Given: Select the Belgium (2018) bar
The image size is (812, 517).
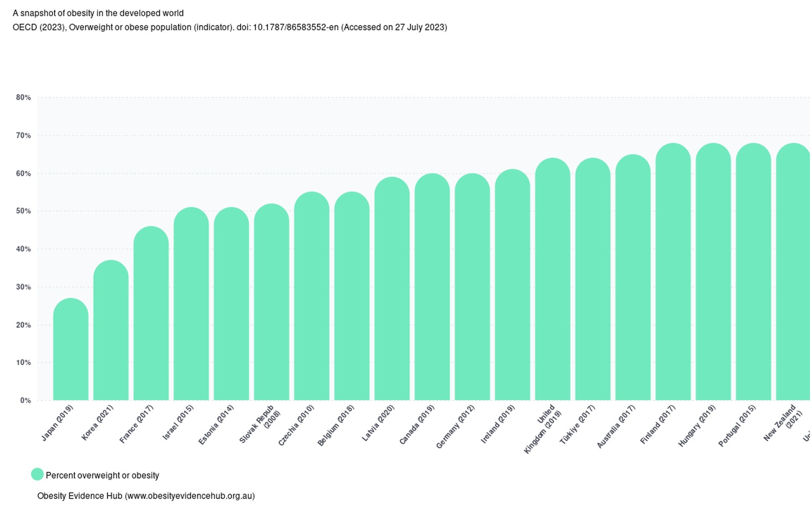Looking at the screenshot, I should [x=352, y=296].
